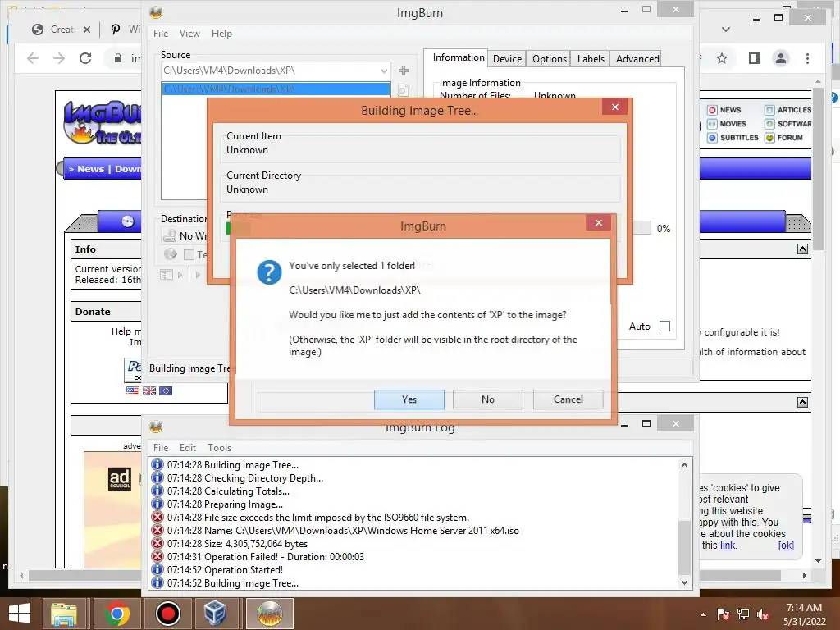The width and height of the screenshot is (840, 630).
Task: Click the muted volume tray icon
Action: (x=763, y=614)
